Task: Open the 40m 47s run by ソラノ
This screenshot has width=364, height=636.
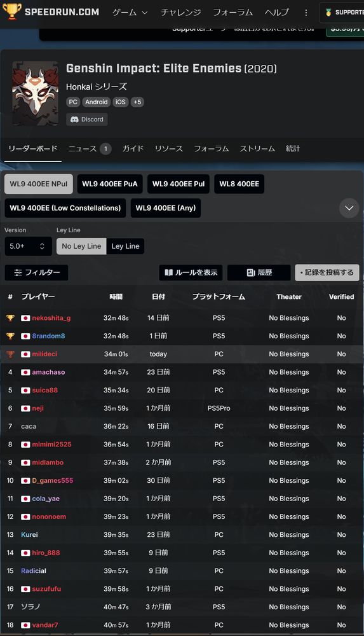Action: coord(116,607)
